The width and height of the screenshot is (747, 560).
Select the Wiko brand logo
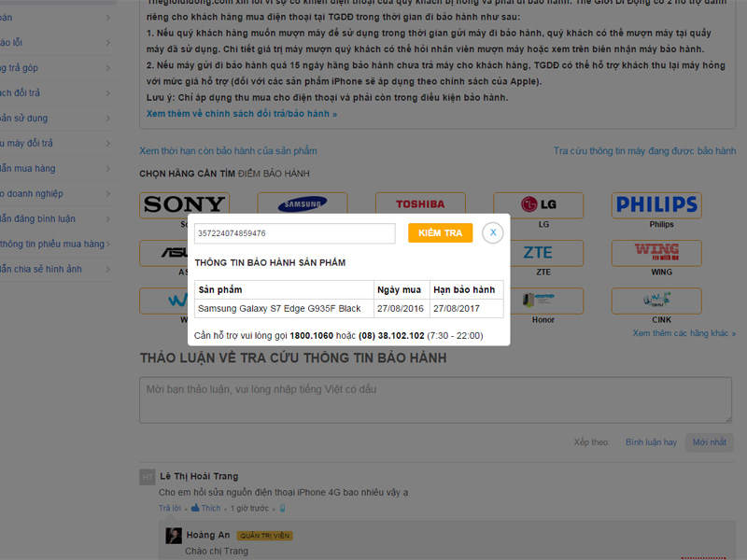coord(164,301)
